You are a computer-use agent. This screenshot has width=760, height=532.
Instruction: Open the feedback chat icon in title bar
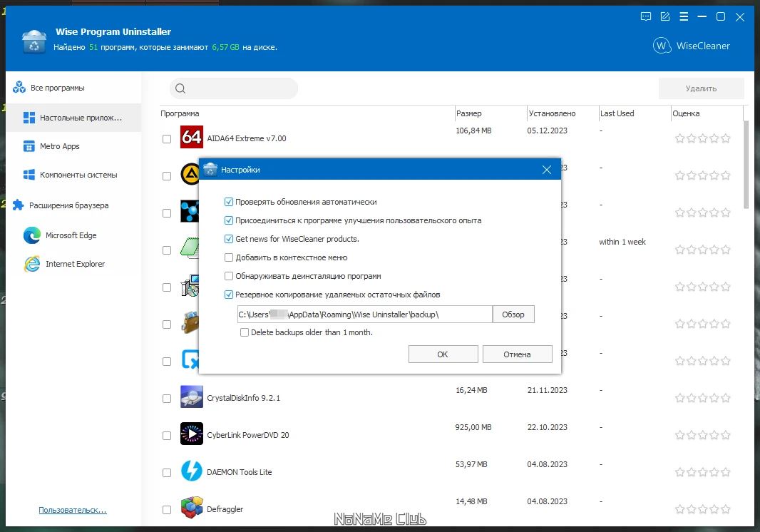[x=646, y=17]
